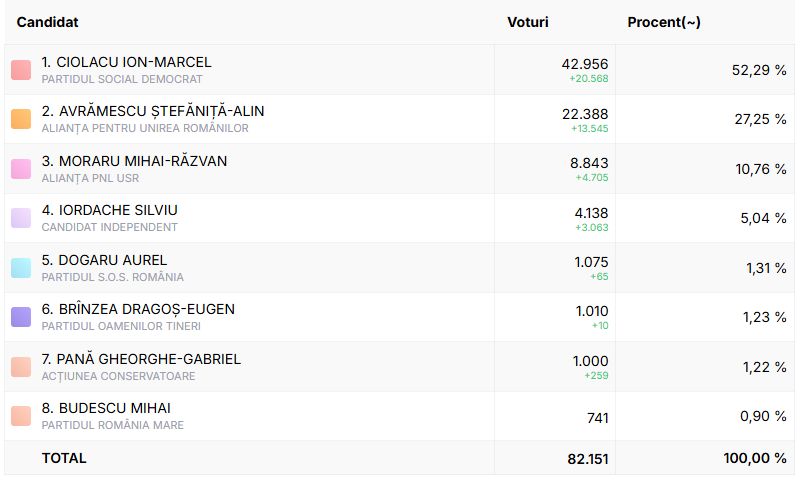Click the 42.956 vote count
This screenshot has width=811, height=503.
(x=585, y=64)
